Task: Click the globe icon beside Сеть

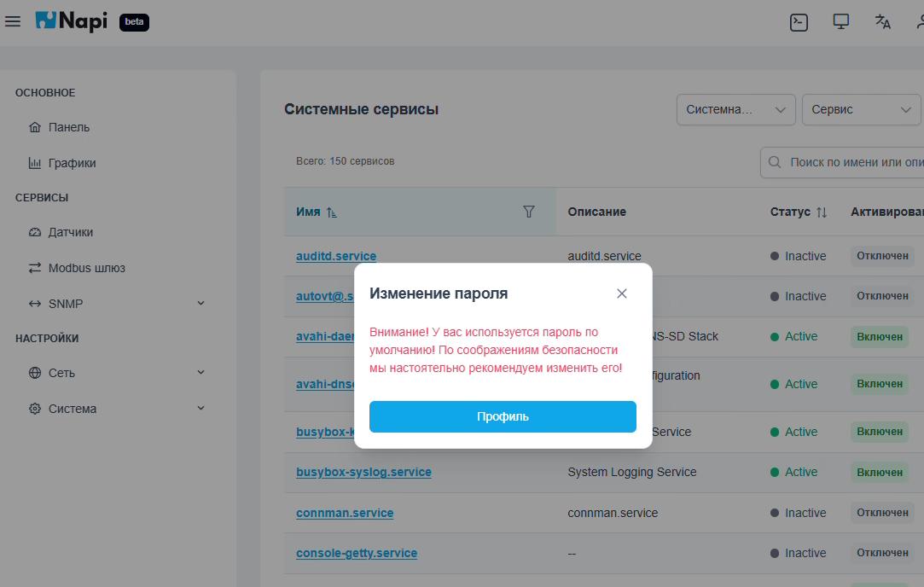Action: tap(35, 373)
